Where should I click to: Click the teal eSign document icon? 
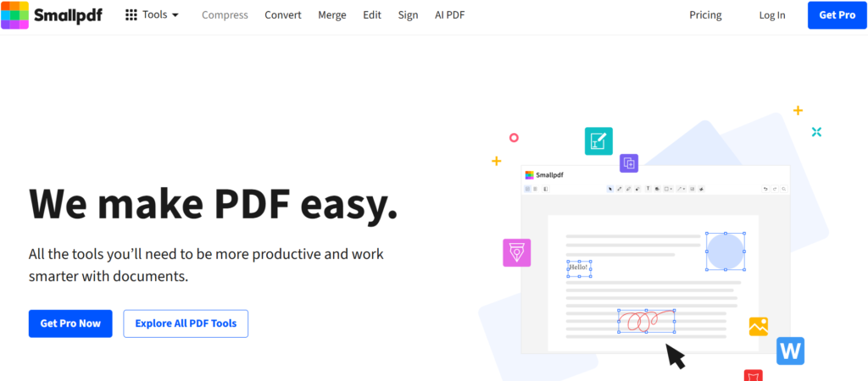click(598, 141)
